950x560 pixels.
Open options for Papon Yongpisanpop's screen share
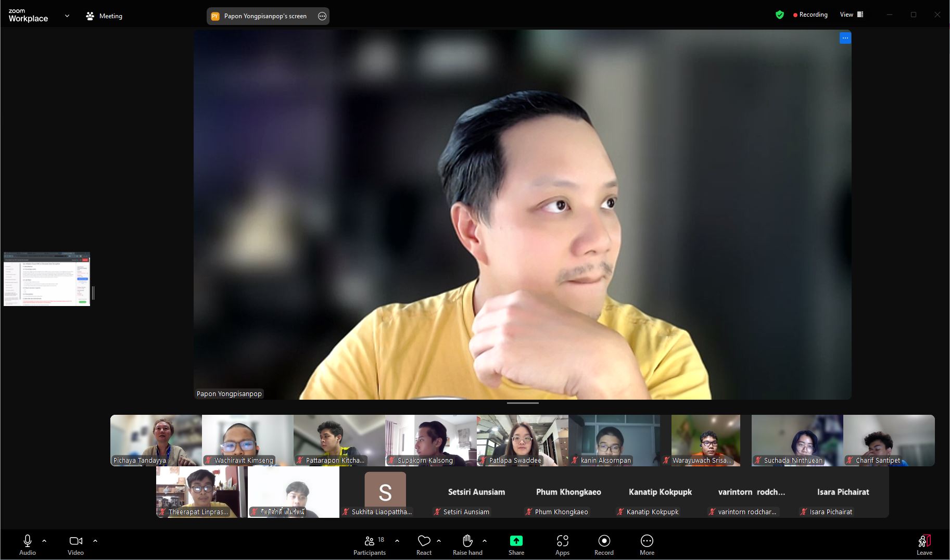[322, 16]
